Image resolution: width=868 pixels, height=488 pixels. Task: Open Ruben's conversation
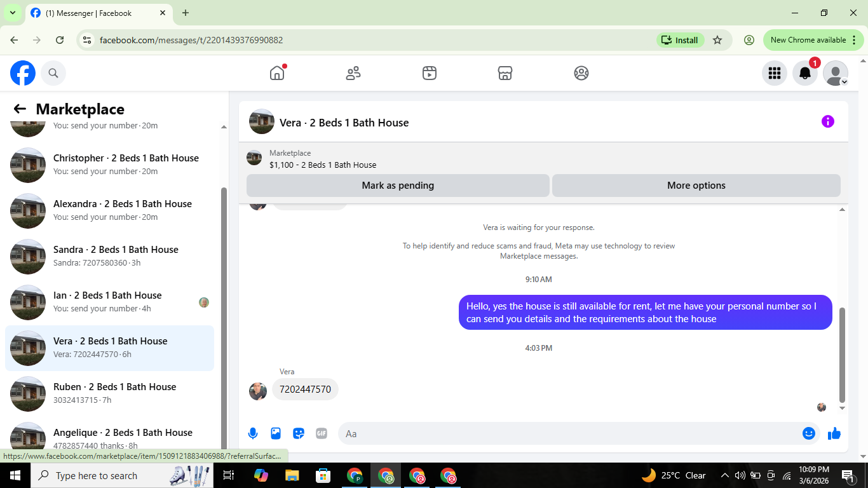click(109, 394)
